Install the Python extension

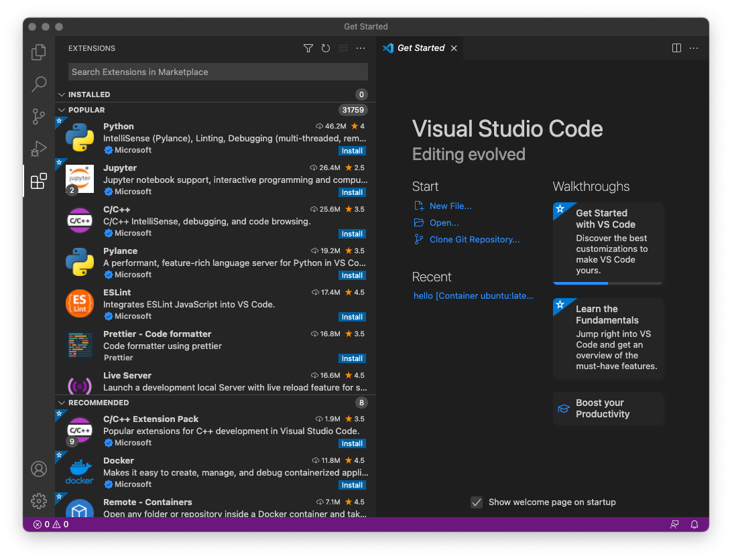(x=352, y=151)
